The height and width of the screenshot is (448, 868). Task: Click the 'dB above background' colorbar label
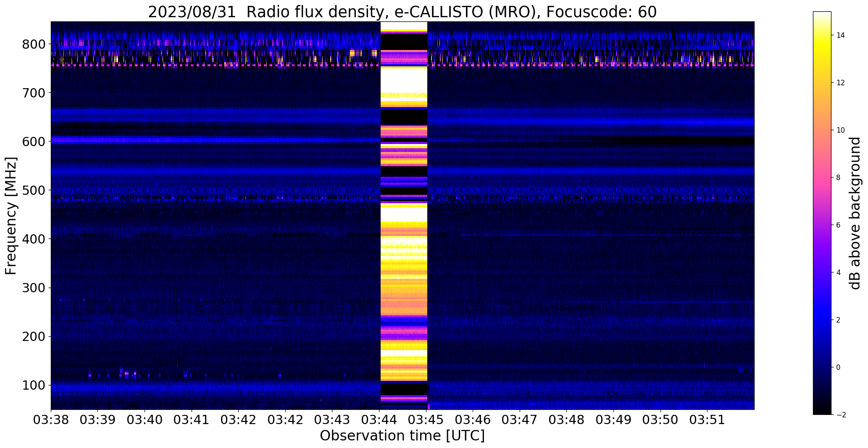click(x=855, y=213)
